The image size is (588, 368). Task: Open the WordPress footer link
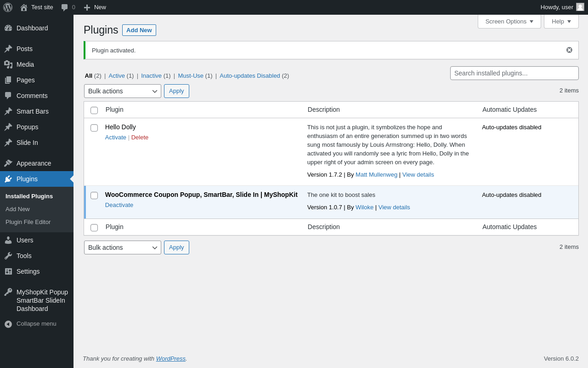pyautogui.click(x=171, y=358)
